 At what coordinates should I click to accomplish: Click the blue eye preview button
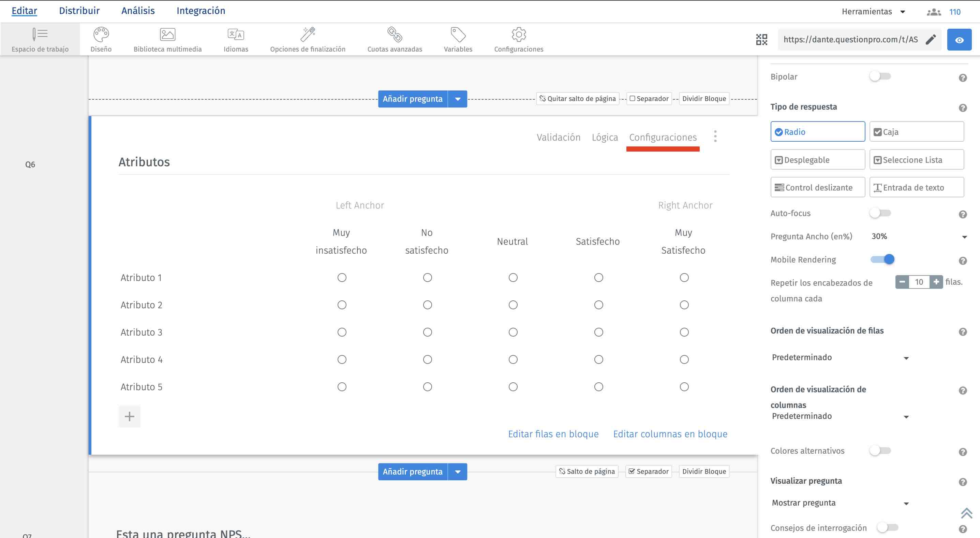coord(959,40)
